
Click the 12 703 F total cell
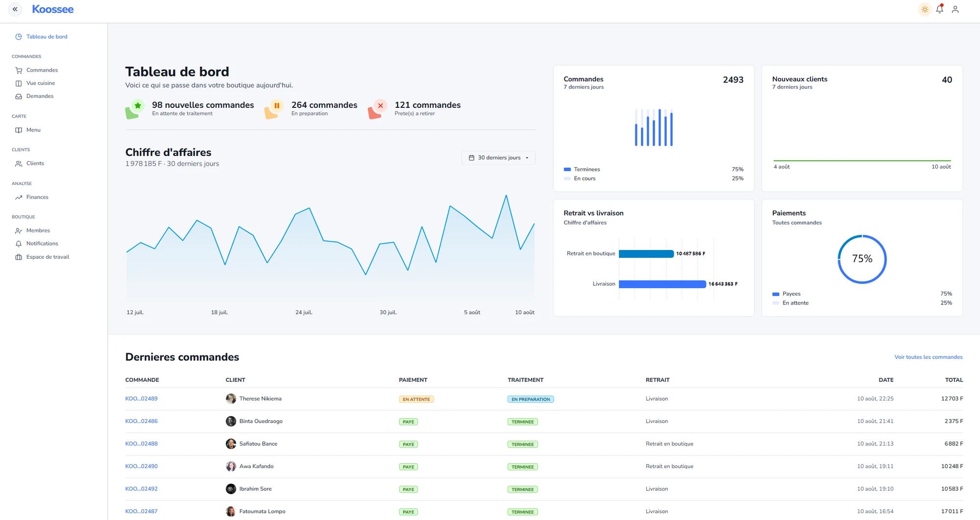coord(952,398)
